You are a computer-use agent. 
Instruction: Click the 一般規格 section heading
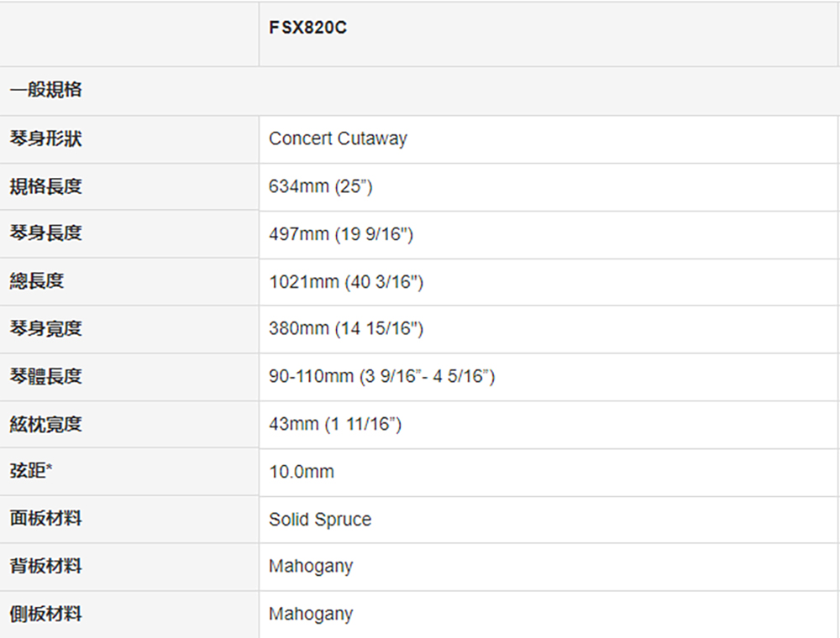[45, 89]
